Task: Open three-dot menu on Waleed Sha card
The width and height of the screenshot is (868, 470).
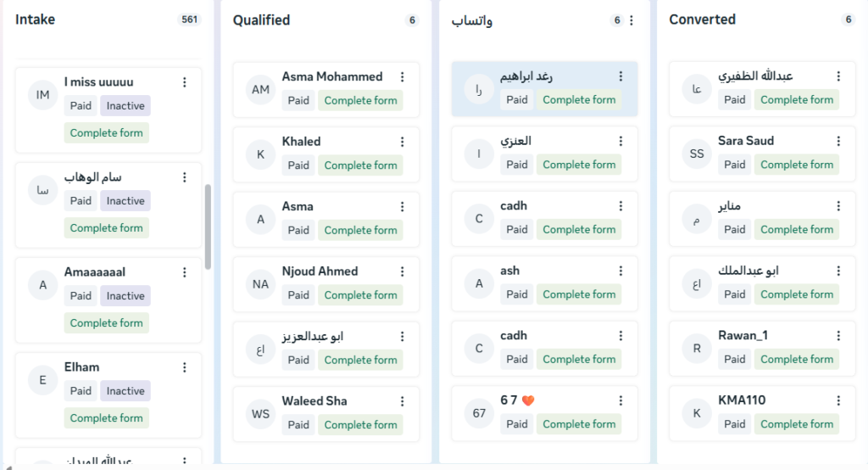Action: coord(403,401)
